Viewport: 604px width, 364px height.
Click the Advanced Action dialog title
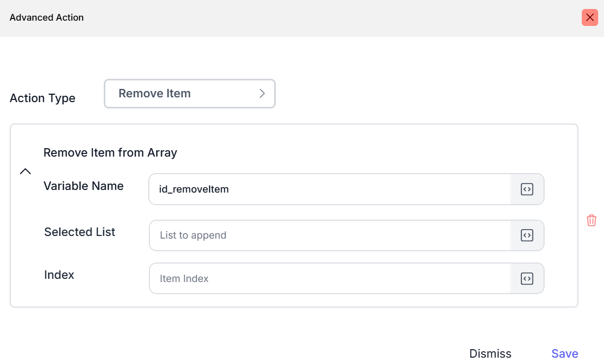click(47, 17)
